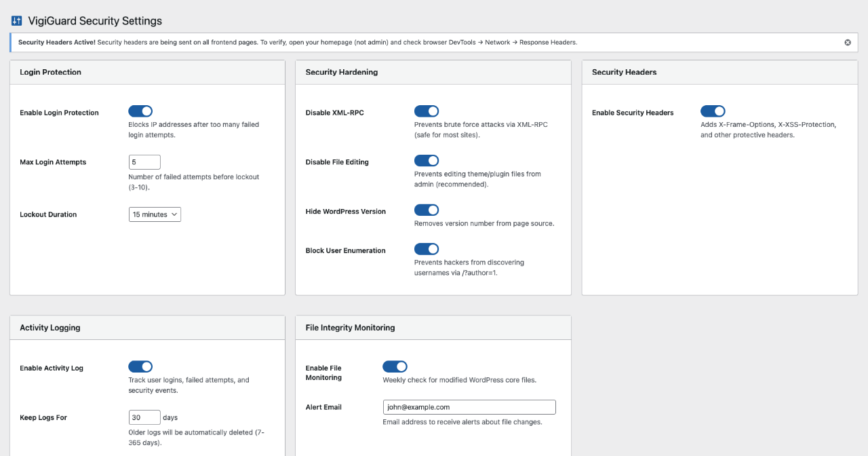Viewport: 868px width, 456px height.
Task: Click the VigiGuard shield icon in header
Action: pyautogui.click(x=16, y=21)
